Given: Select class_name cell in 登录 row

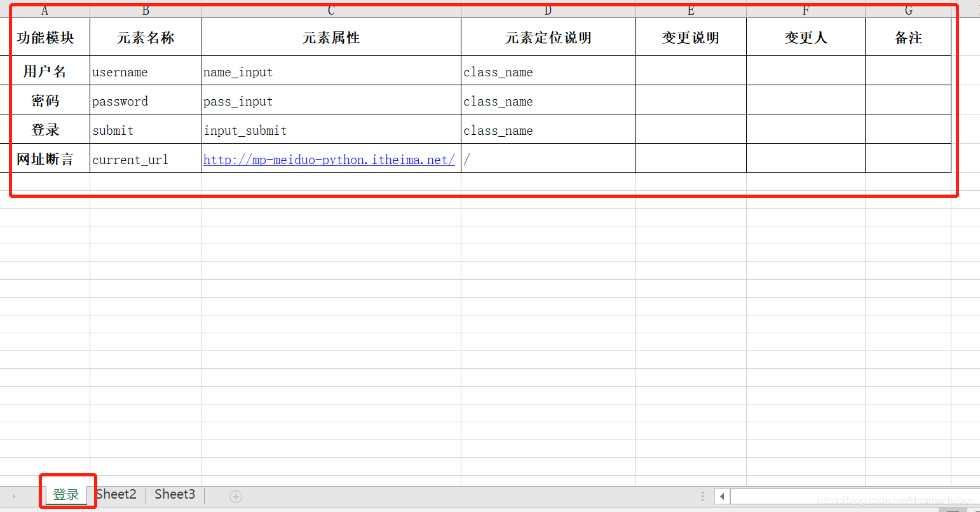Looking at the screenshot, I should point(548,129).
